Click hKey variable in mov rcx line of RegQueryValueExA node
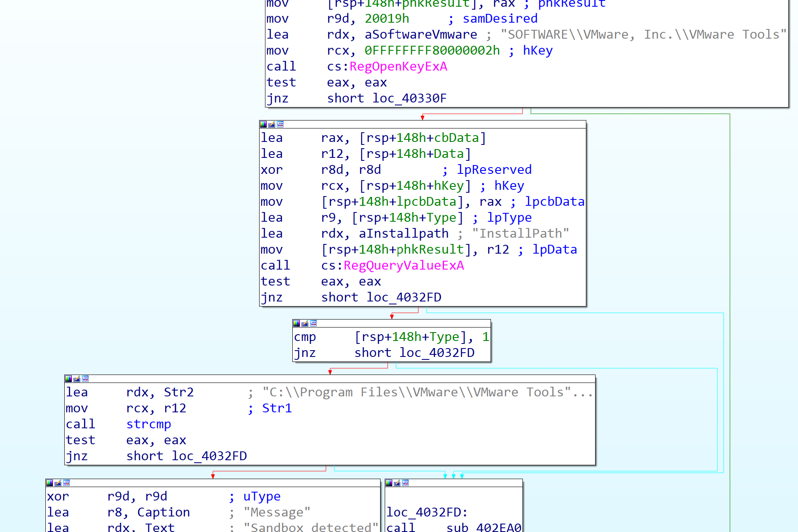 point(449,186)
